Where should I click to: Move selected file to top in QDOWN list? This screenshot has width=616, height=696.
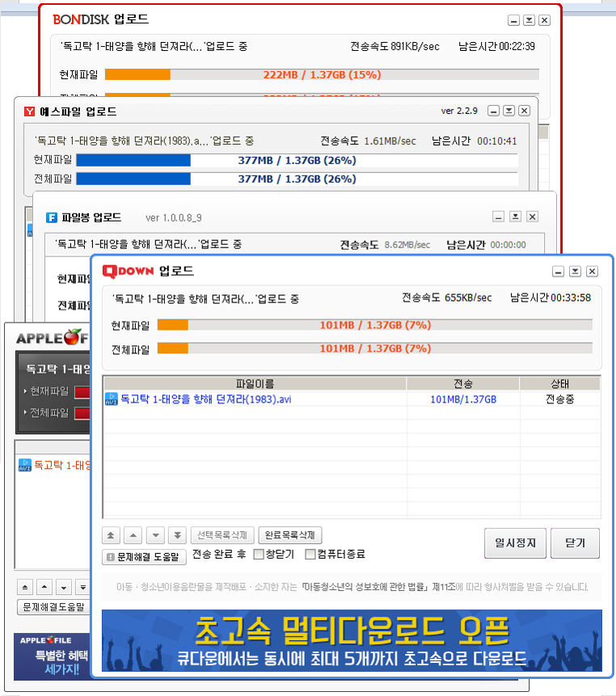(x=112, y=535)
